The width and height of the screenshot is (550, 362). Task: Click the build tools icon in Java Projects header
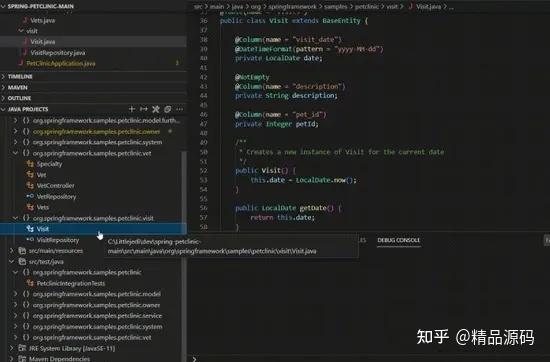pyautogui.click(x=156, y=109)
